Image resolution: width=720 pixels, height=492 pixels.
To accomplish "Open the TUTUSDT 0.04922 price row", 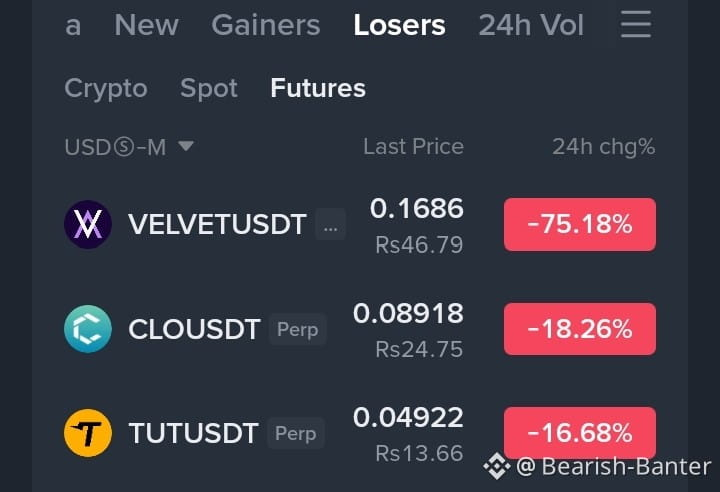I will click(360, 433).
